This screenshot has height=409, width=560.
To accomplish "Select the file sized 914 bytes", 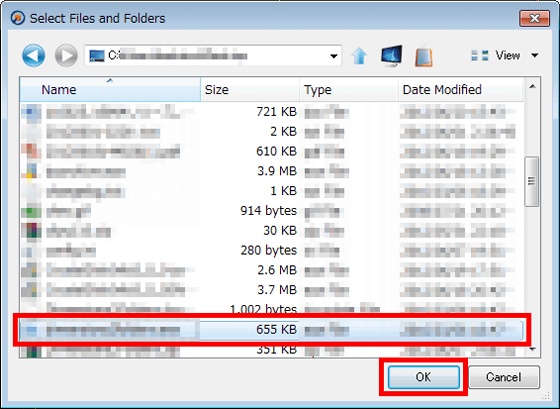I will [x=271, y=211].
